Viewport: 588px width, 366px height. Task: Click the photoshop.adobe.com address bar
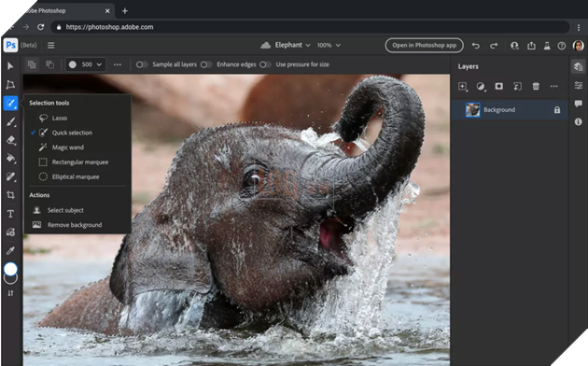point(311,27)
